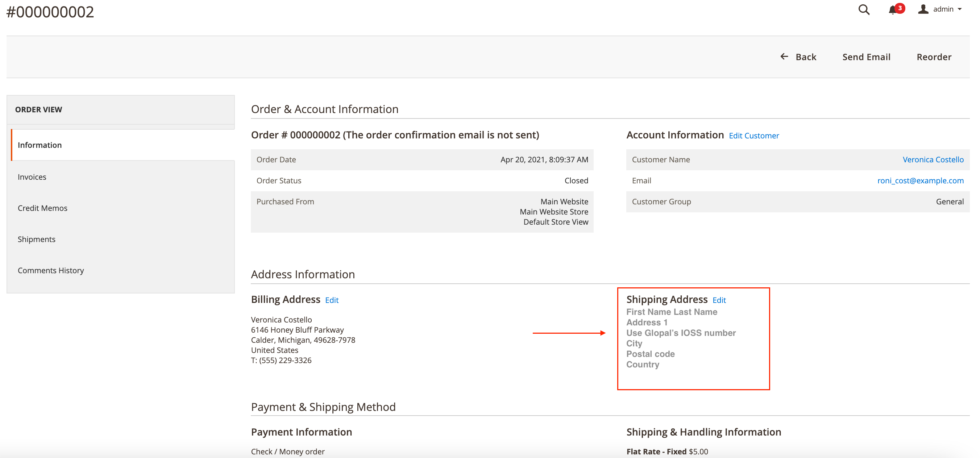Viewport: 980px width, 458px height.
Task: Click the Use Glopal's IOSS number line
Action: click(x=681, y=333)
